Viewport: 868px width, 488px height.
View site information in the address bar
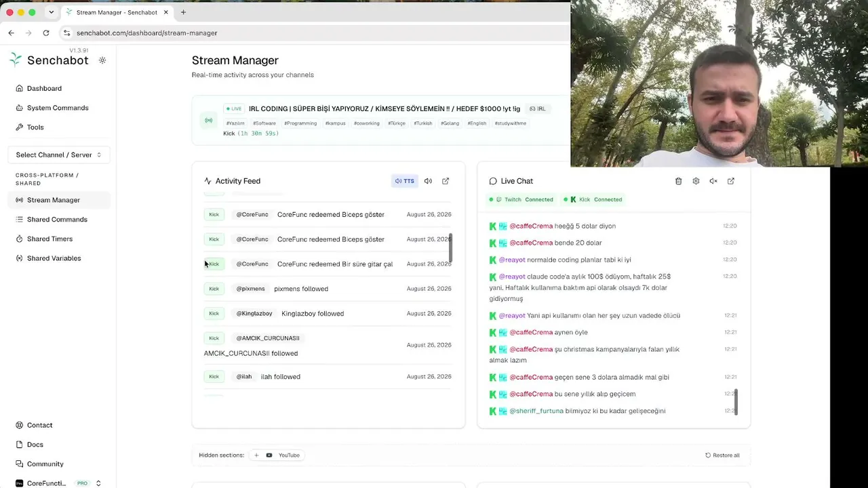click(66, 33)
